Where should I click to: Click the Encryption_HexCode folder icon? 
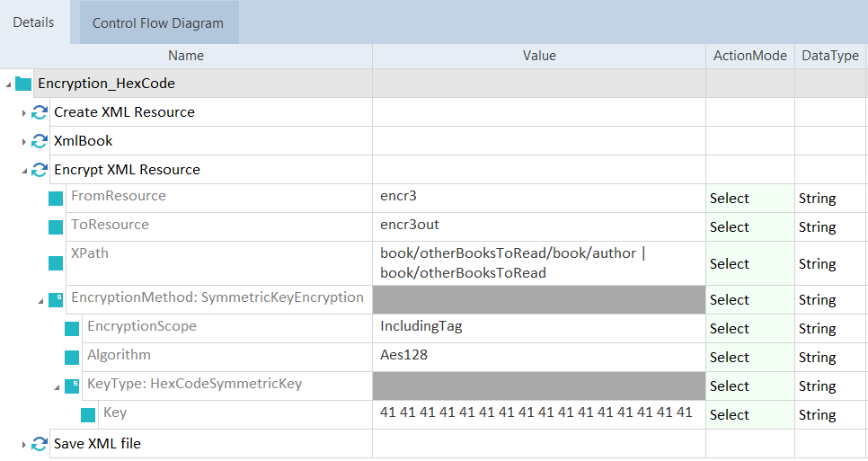point(23,84)
